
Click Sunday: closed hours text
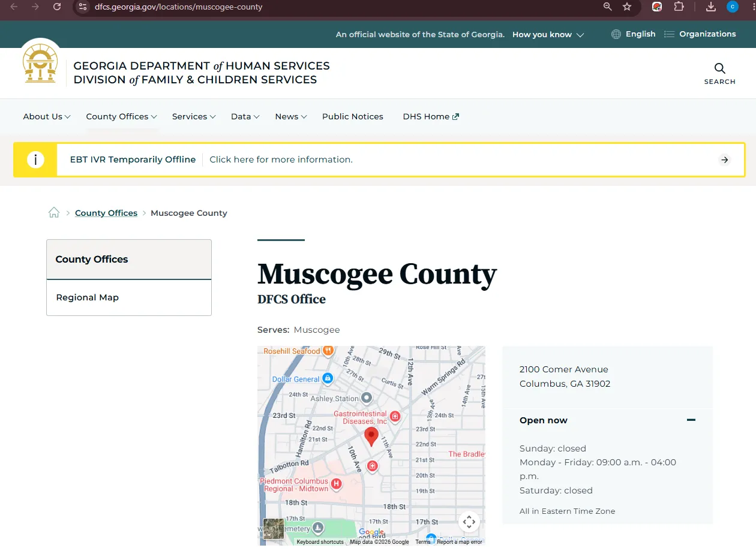(553, 448)
